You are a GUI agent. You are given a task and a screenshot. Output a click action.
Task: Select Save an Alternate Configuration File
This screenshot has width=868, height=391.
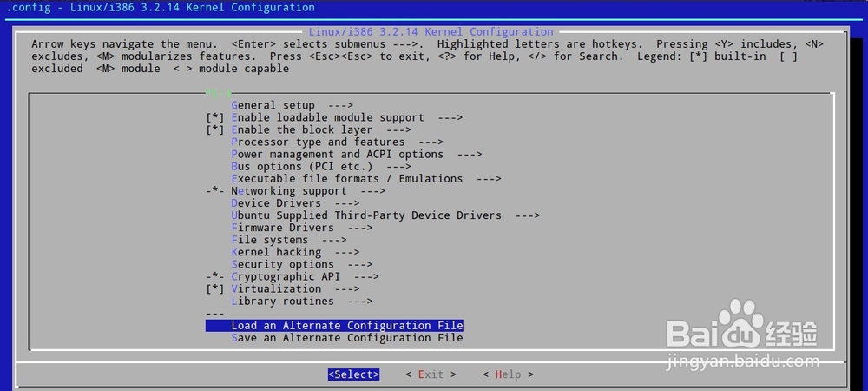tap(346, 337)
